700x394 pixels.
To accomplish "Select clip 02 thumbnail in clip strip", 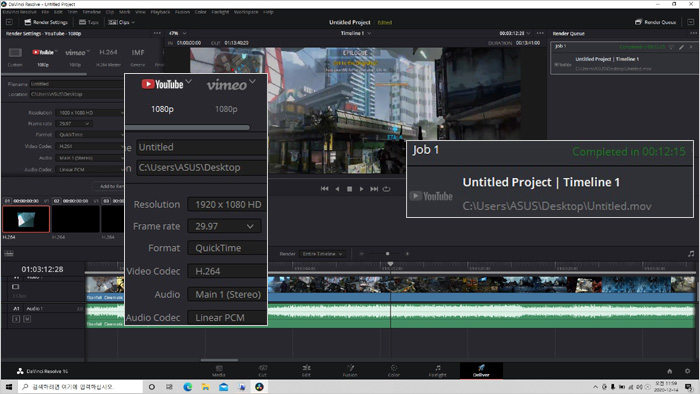I will tap(75, 219).
